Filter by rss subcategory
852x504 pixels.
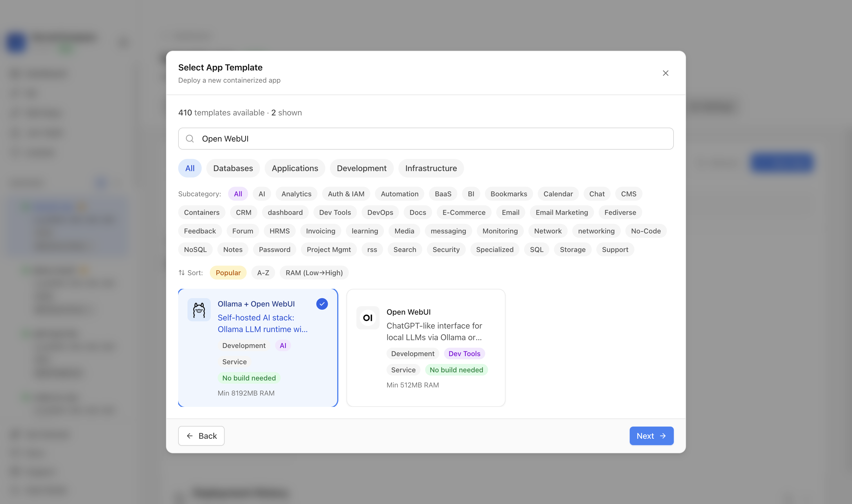pos(372,250)
